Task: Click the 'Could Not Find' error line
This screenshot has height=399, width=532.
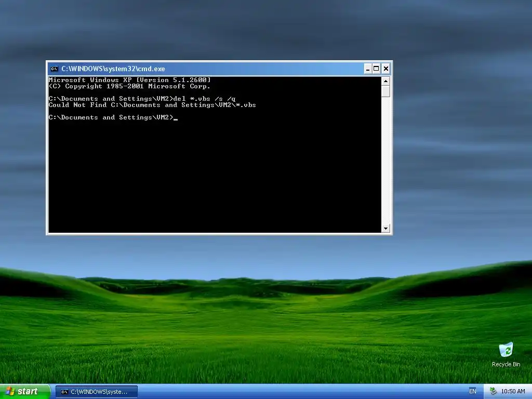Action: 152,105
